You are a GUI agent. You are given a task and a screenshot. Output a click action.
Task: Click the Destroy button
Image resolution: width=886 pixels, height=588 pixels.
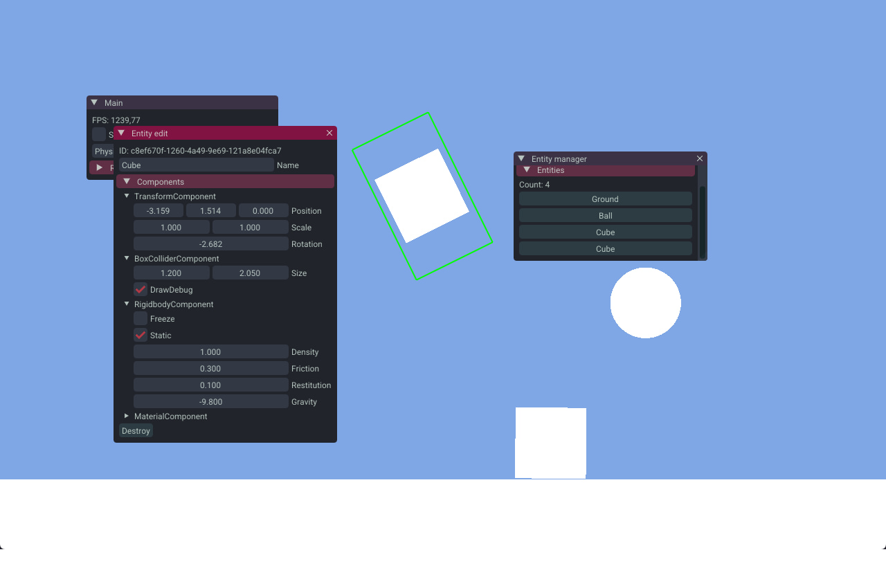[x=136, y=430]
